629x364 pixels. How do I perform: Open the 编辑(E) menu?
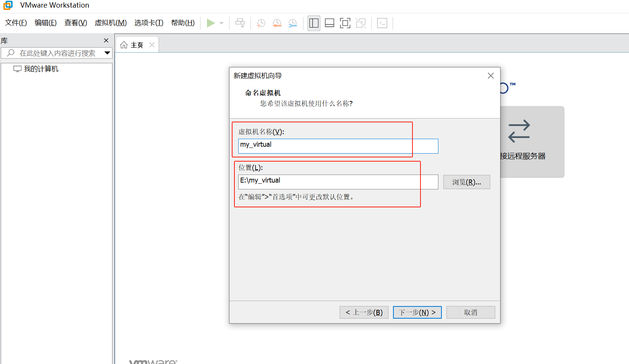(46, 23)
